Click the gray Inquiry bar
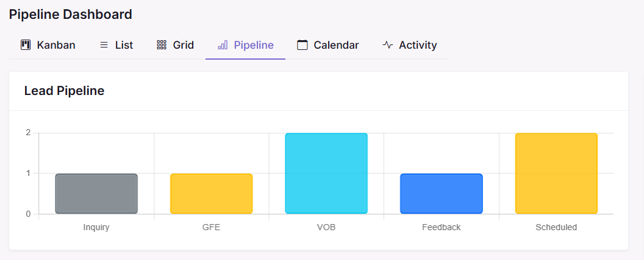The image size is (644, 260). [96, 194]
